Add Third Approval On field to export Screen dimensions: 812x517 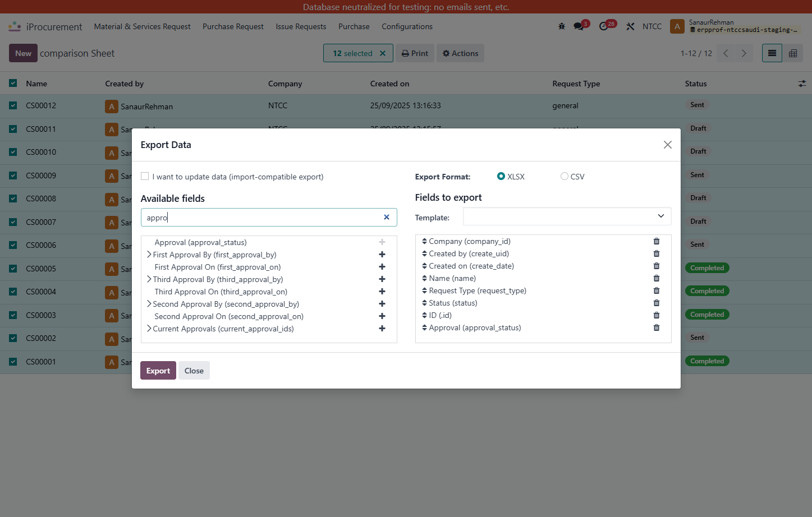click(382, 292)
